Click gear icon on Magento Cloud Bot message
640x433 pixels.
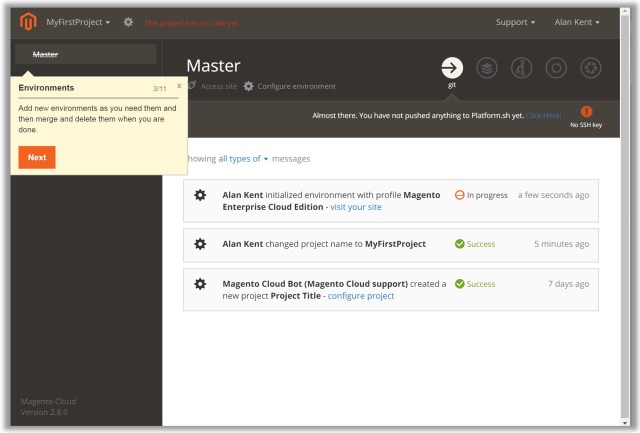(x=200, y=284)
